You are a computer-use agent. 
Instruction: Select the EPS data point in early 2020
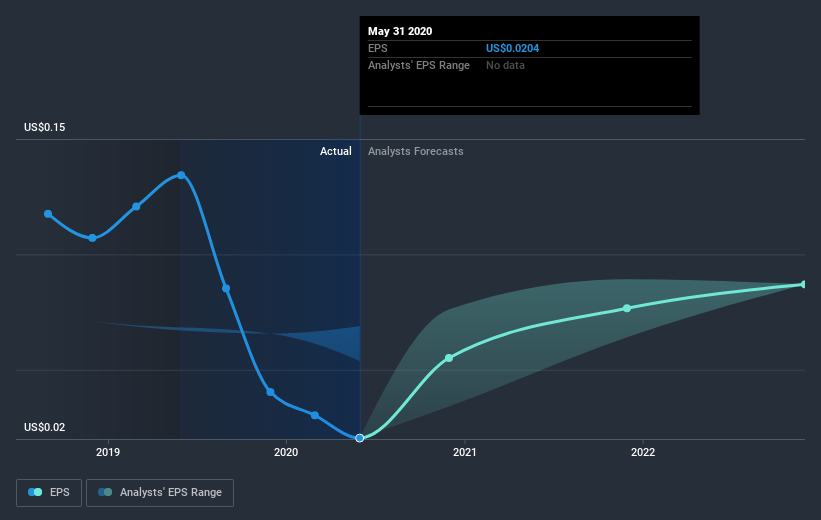coord(315,415)
